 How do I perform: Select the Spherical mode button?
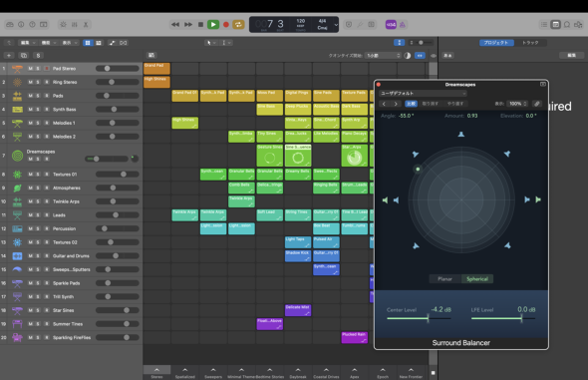click(477, 278)
